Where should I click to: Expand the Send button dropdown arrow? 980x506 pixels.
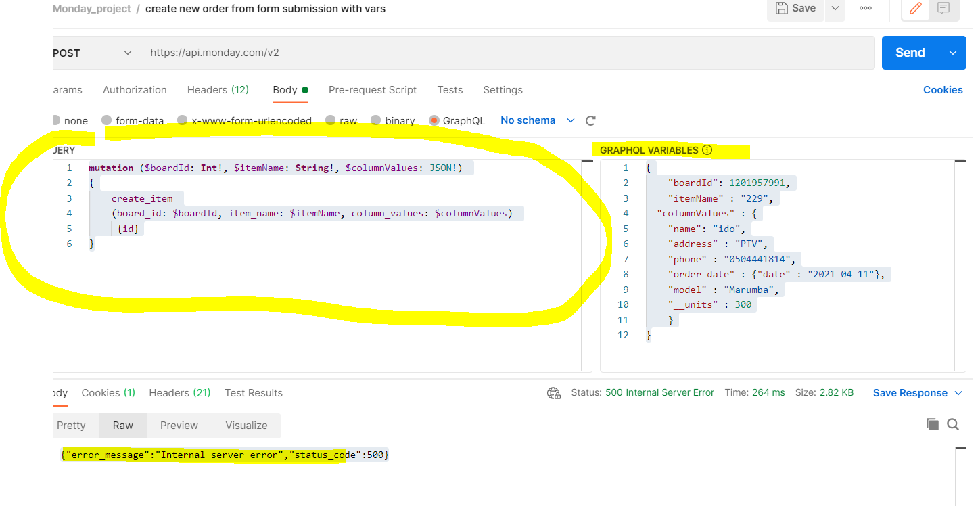point(953,53)
